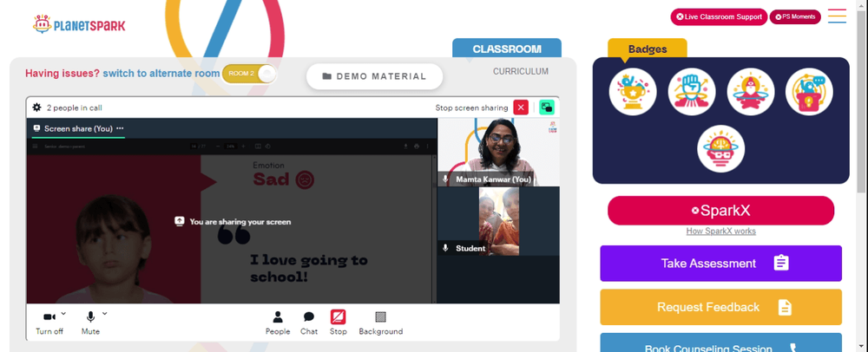Click the Take Assessment button
The image size is (868, 352).
click(x=720, y=263)
